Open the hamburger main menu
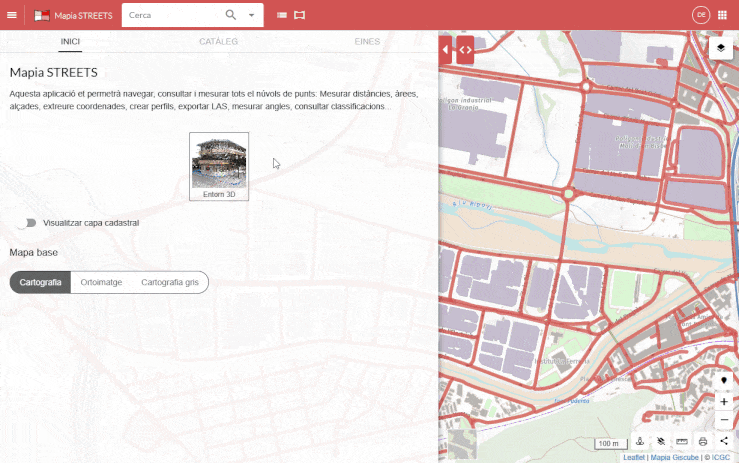 coord(12,15)
